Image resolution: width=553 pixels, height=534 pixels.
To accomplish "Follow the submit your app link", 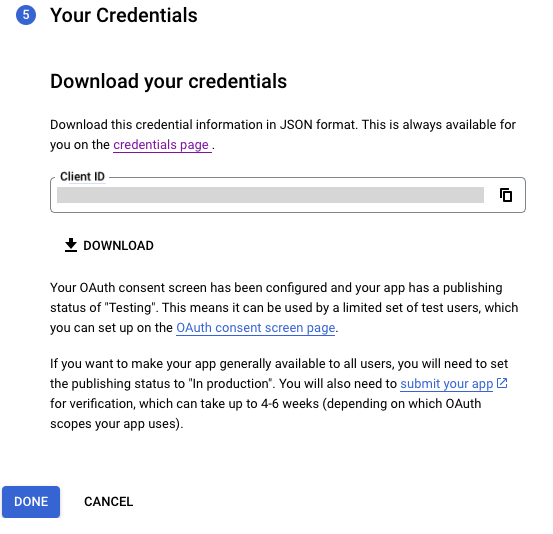I will click(446, 383).
